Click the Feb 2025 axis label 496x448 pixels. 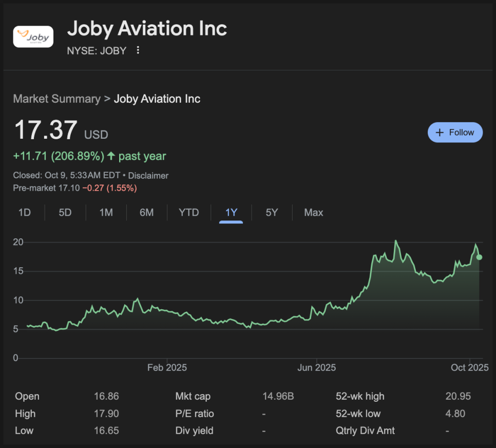pyautogui.click(x=167, y=368)
